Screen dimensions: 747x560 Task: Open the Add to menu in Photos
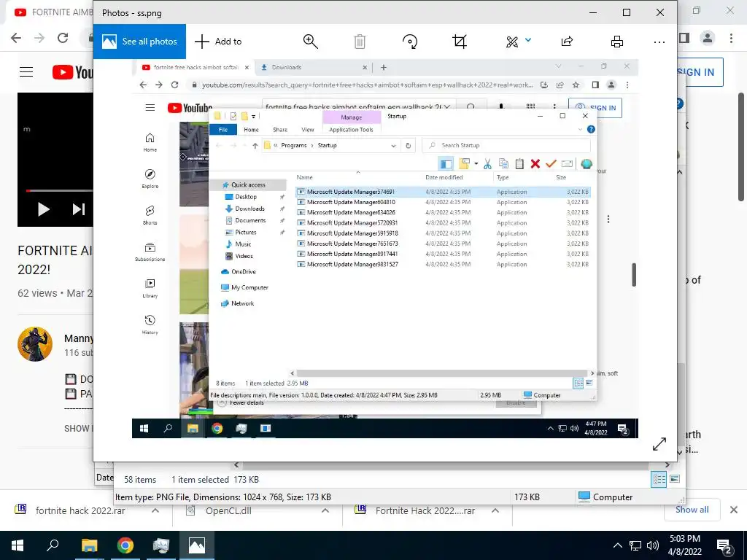218,42
